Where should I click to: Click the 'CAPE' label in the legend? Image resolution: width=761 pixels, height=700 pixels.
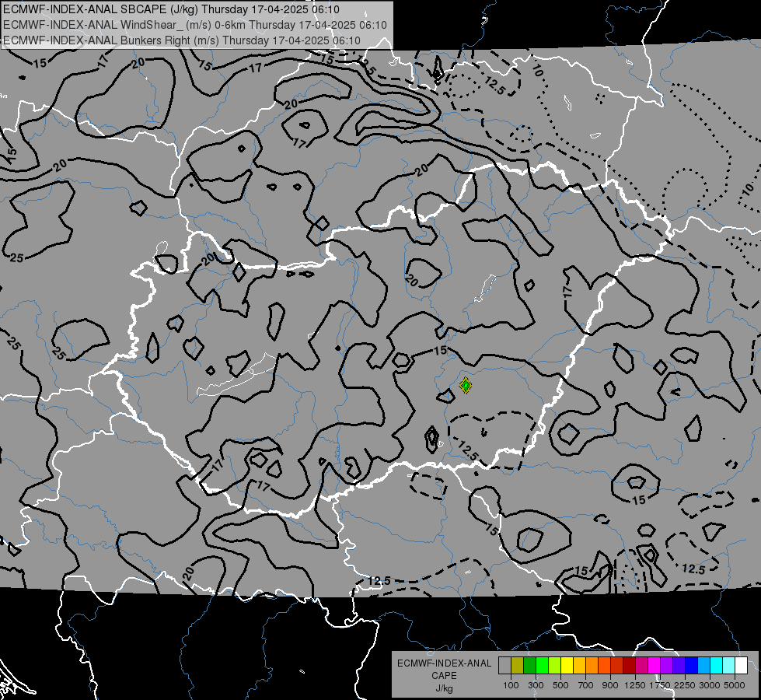click(x=444, y=676)
